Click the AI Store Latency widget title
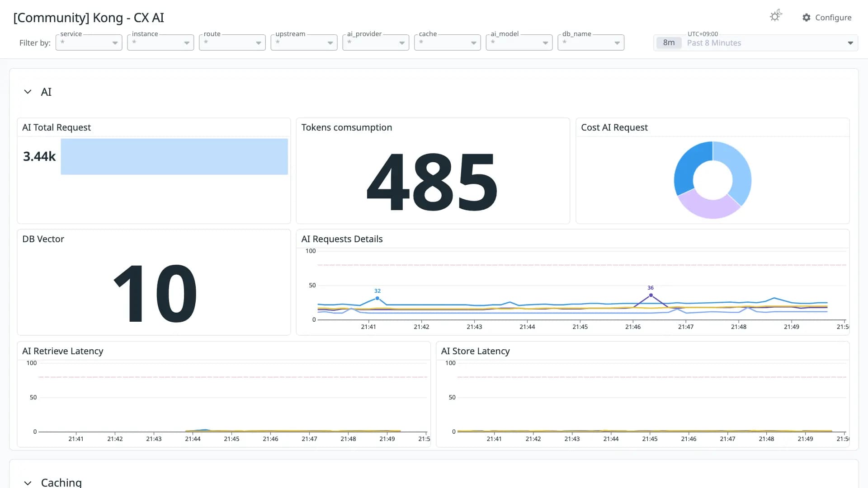This screenshot has height=488, width=868. coord(475,351)
